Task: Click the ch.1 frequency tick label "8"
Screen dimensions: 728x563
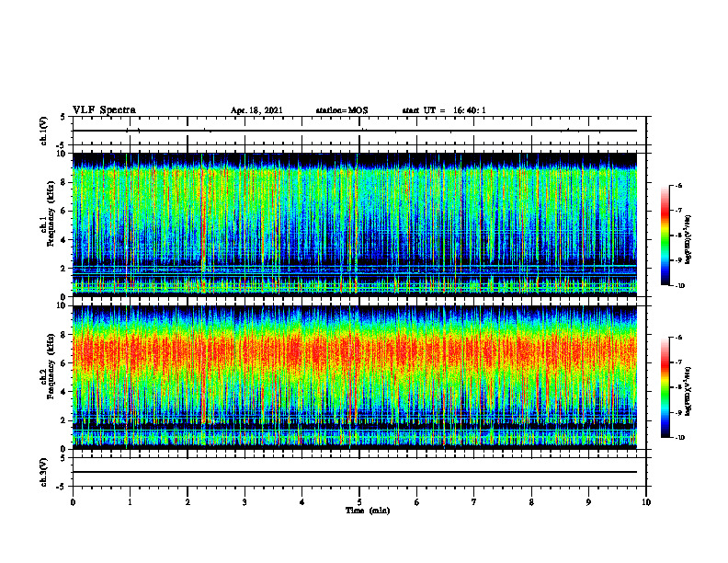Action: (64, 182)
